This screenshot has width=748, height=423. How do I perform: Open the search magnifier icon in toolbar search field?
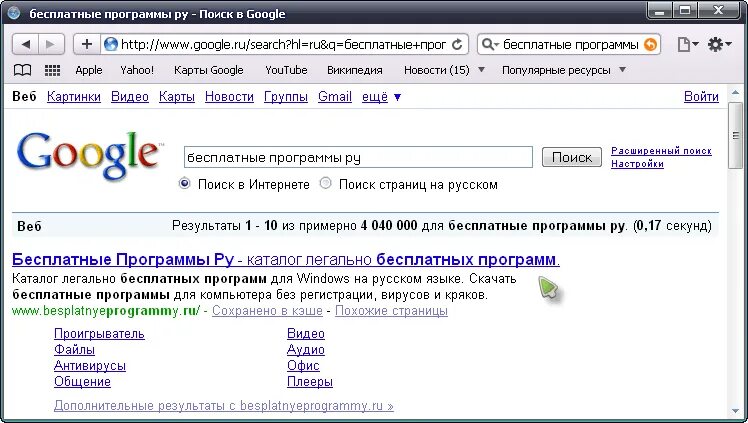[x=488, y=44]
